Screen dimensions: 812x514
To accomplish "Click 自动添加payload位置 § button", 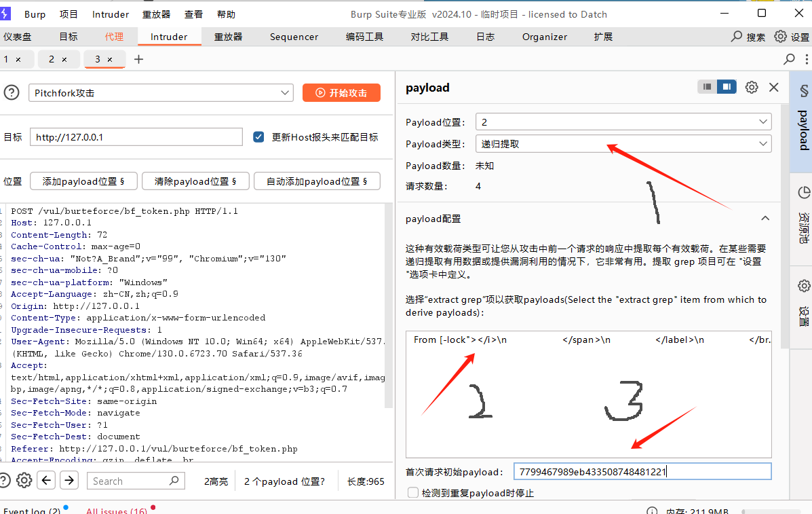I will pyautogui.click(x=317, y=181).
